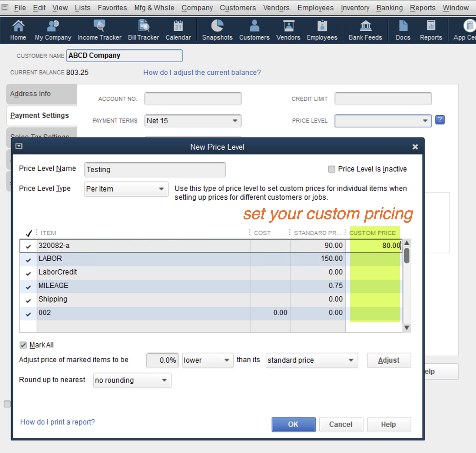476x453 pixels.
Task: Click the blue Price Level help icon
Action: [440, 120]
